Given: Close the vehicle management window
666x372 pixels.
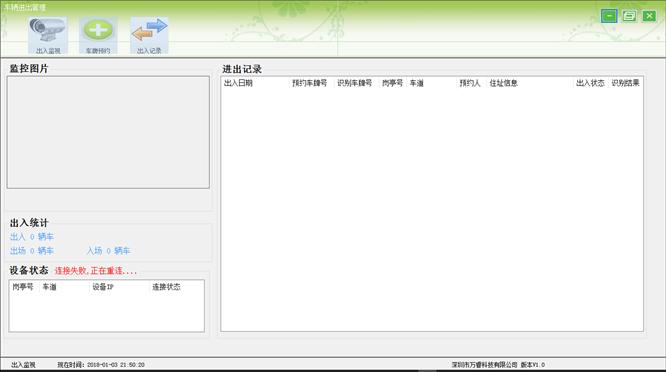Looking at the screenshot, I should 649,16.
